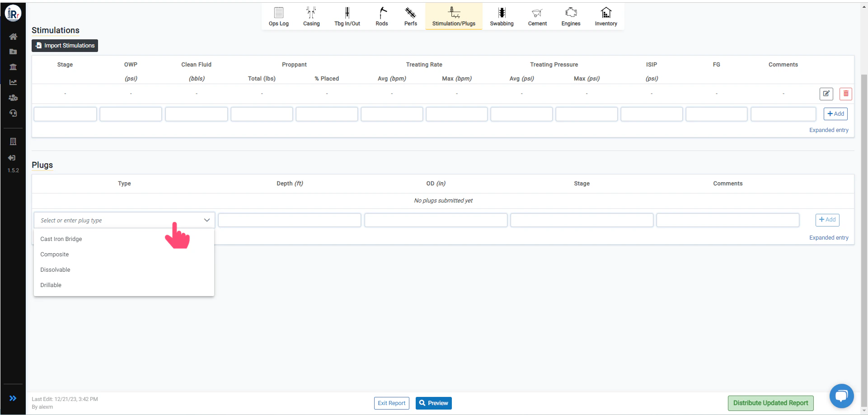
Task: Focus the Treating Rate Max input
Action: [457, 114]
